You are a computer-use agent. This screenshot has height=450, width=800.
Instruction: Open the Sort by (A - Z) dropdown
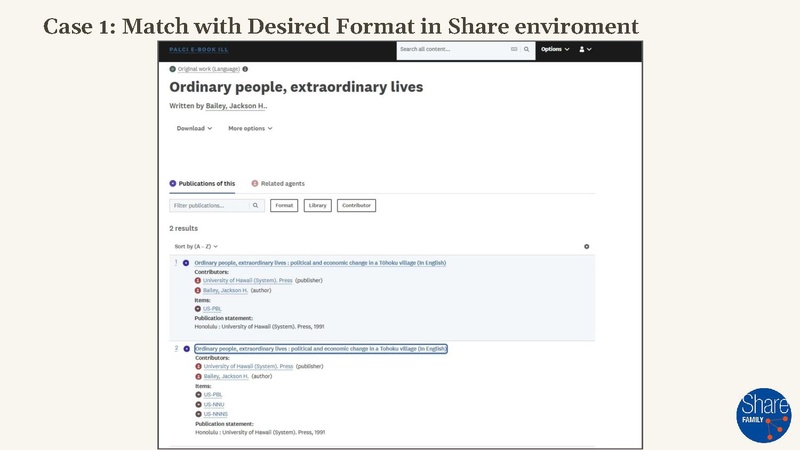pyautogui.click(x=196, y=246)
